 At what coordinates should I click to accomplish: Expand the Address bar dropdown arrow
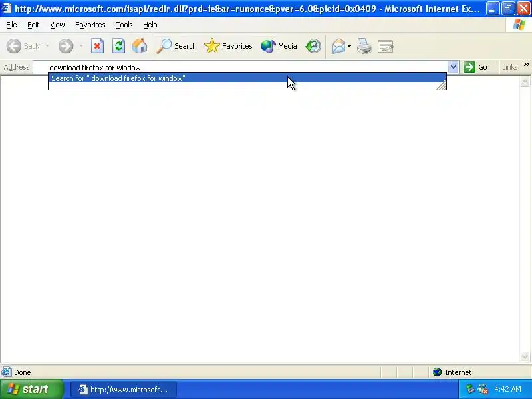(453, 67)
